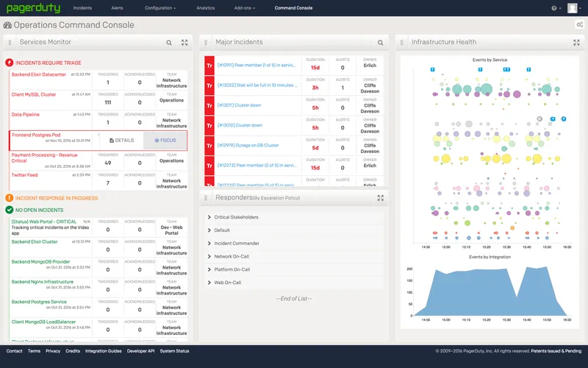The width and height of the screenshot is (588, 368).
Task: Grab the Infrastructure Health drag handle
Action: [401, 43]
